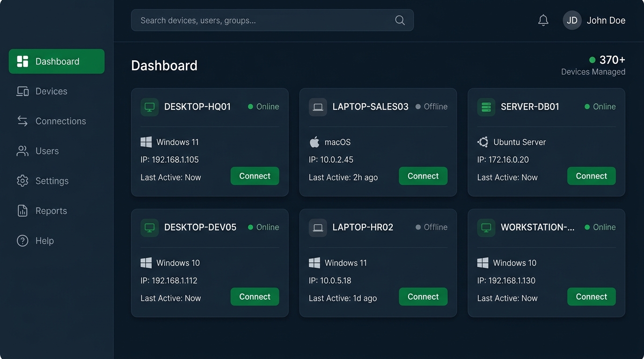This screenshot has width=644, height=359.
Task: Click the Reports chart document icon
Action: (x=22, y=211)
